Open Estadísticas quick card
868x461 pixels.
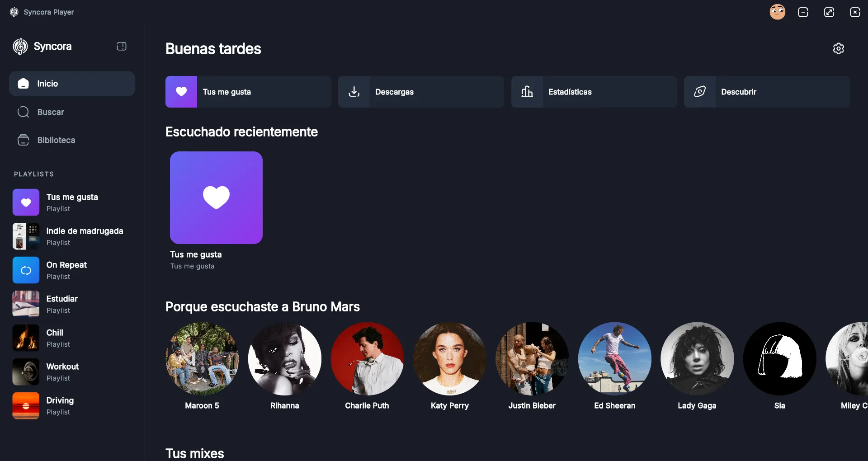click(x=594, y=92)
